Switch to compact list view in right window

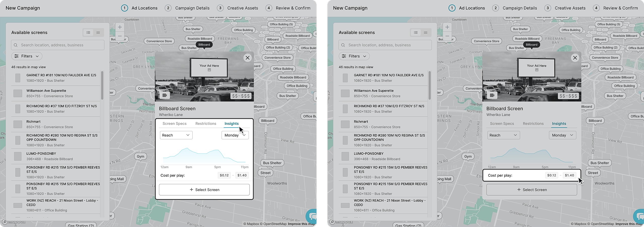coord(426,32)
